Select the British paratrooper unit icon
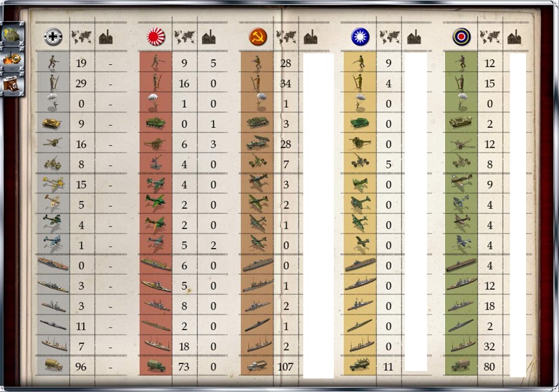The image size is (559, 392). [461, 102]
